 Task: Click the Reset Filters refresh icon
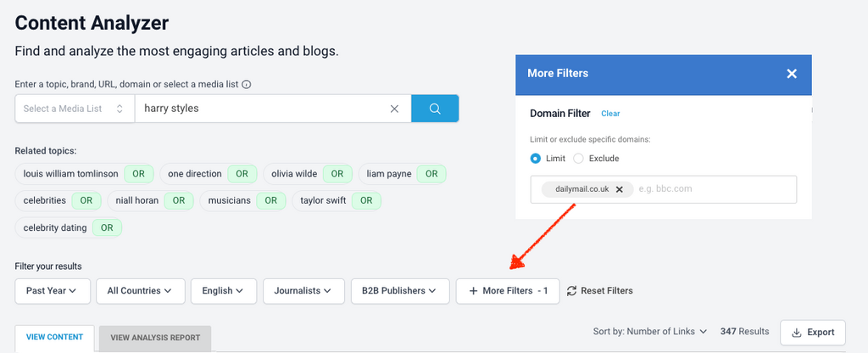pos(572,291)
